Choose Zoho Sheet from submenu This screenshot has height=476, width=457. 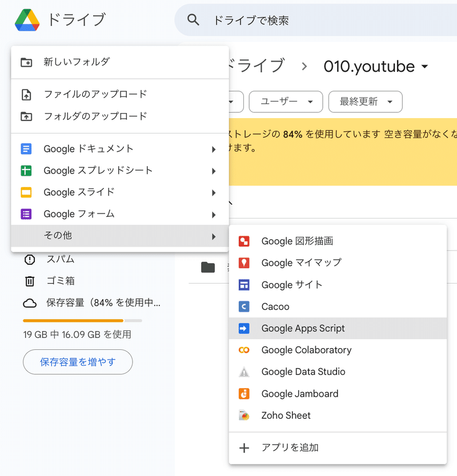338,416
